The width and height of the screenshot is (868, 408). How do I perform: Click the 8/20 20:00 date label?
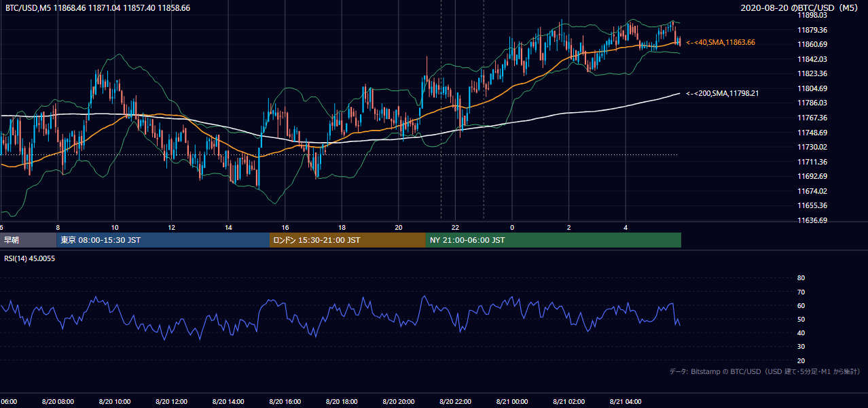coord(399,402)
